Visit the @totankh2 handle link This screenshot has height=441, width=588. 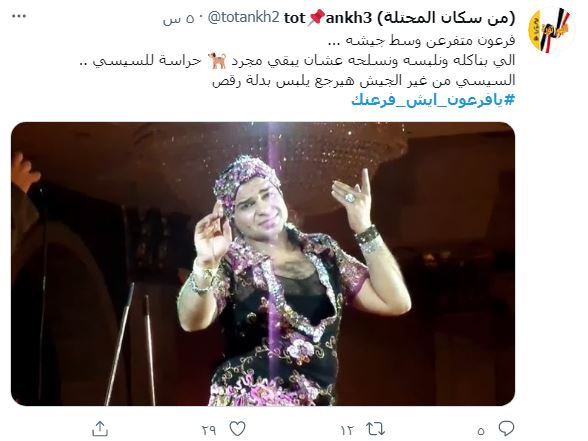coord(243,18)
